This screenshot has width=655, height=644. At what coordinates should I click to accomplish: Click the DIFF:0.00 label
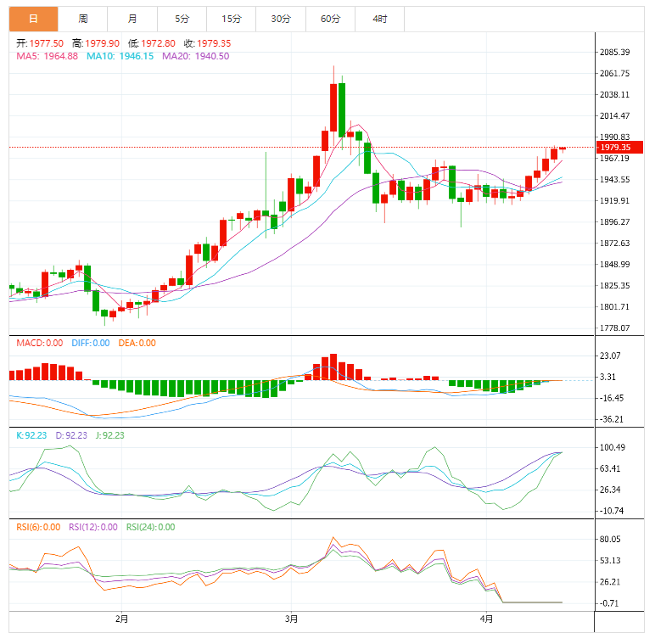[x=91, y=343]
